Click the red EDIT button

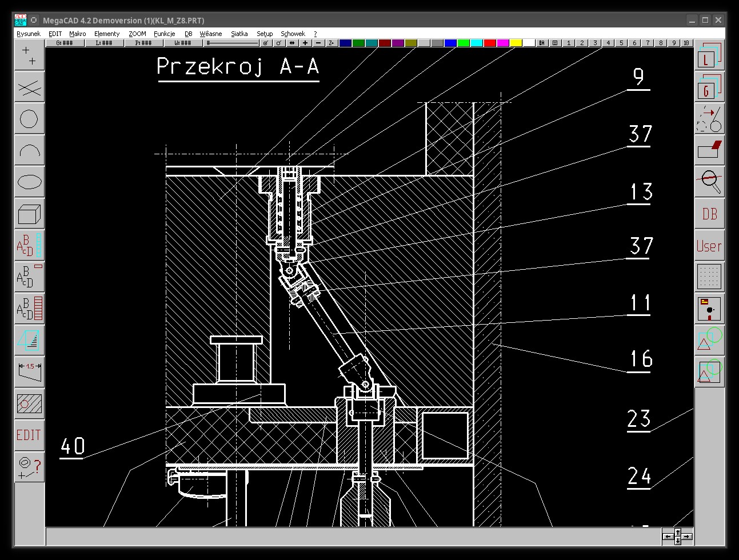pyautogui.click(x=29, y=435)
